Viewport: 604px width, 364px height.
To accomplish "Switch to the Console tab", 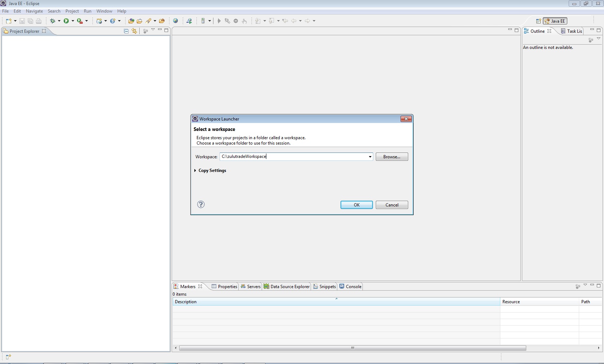I will 350,287.
